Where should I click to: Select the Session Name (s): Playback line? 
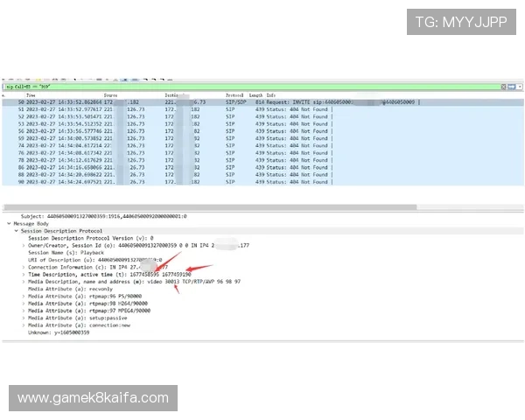[80, 252]
